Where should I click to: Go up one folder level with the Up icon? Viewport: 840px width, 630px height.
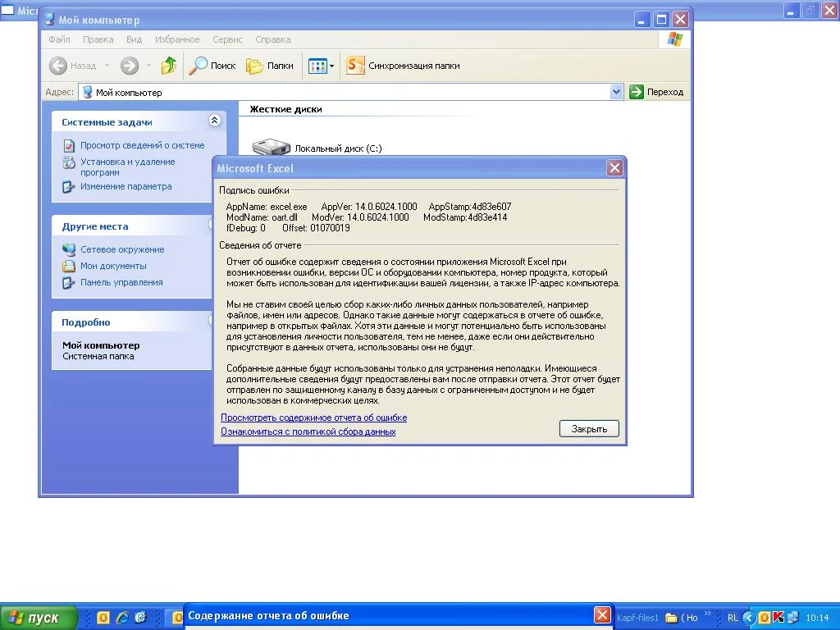click(168, 66)
